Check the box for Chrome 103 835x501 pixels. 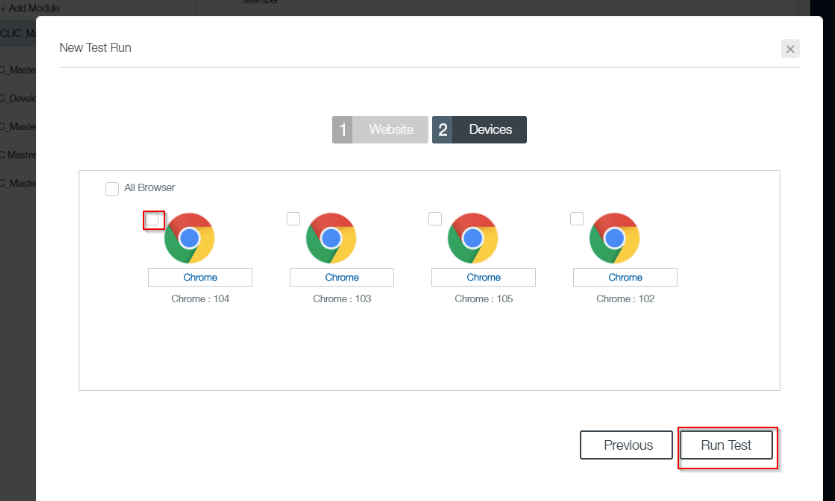(293, 219)
